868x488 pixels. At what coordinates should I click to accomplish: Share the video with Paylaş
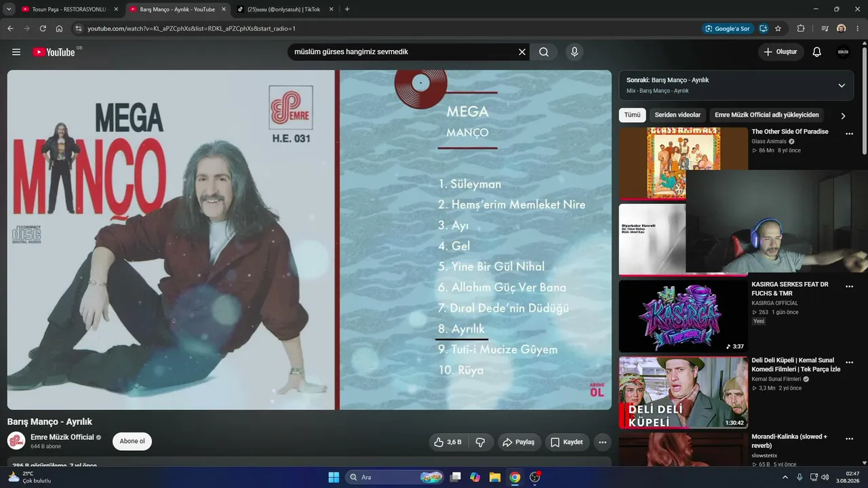[519, 442]
